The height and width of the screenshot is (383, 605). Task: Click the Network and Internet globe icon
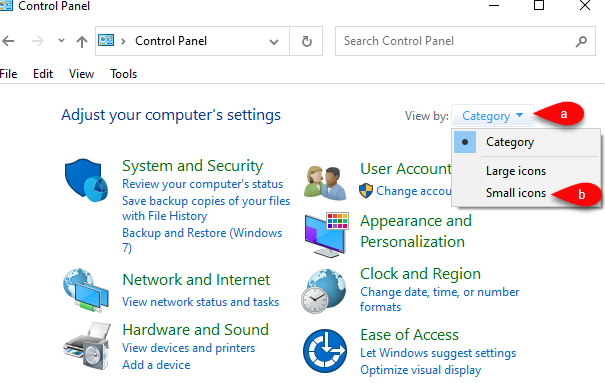[86, 290]
